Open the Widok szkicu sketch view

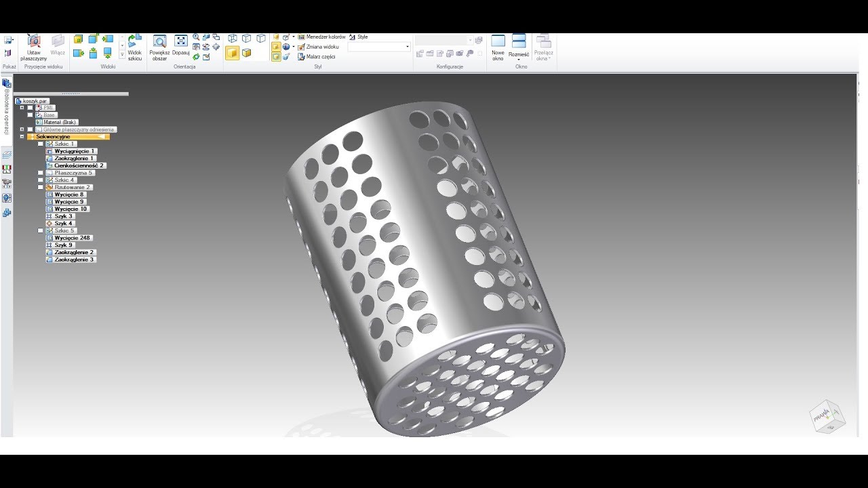134,47
